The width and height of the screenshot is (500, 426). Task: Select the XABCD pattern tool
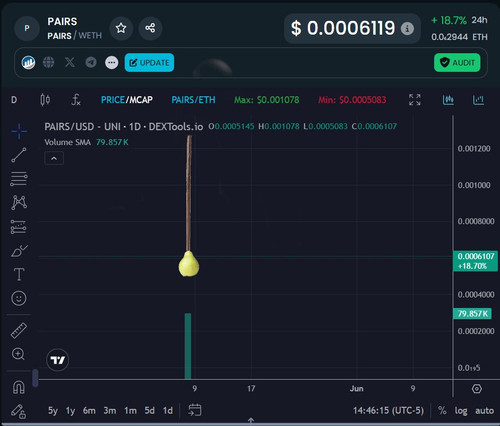[x=19, y=202]
